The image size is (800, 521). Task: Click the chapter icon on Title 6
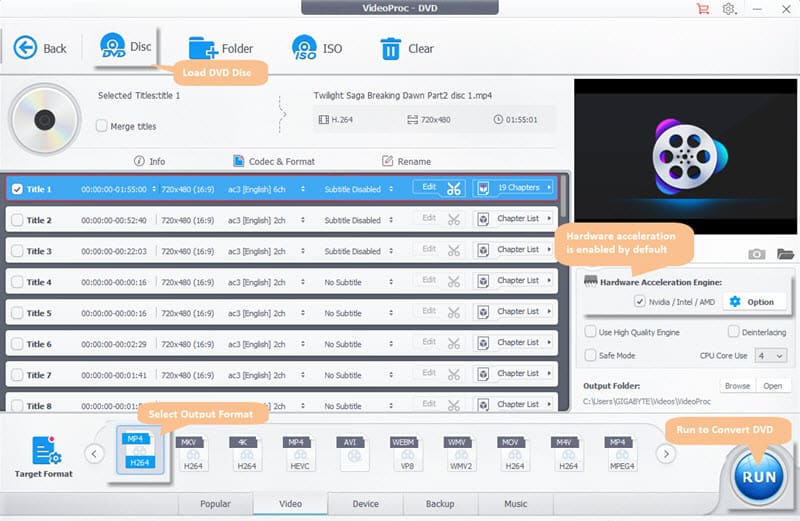pos(483,343)
